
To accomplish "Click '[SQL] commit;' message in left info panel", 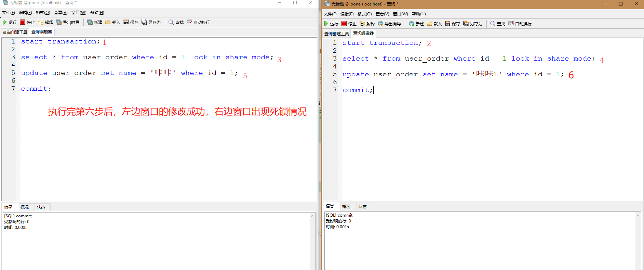I will (18, 216).
